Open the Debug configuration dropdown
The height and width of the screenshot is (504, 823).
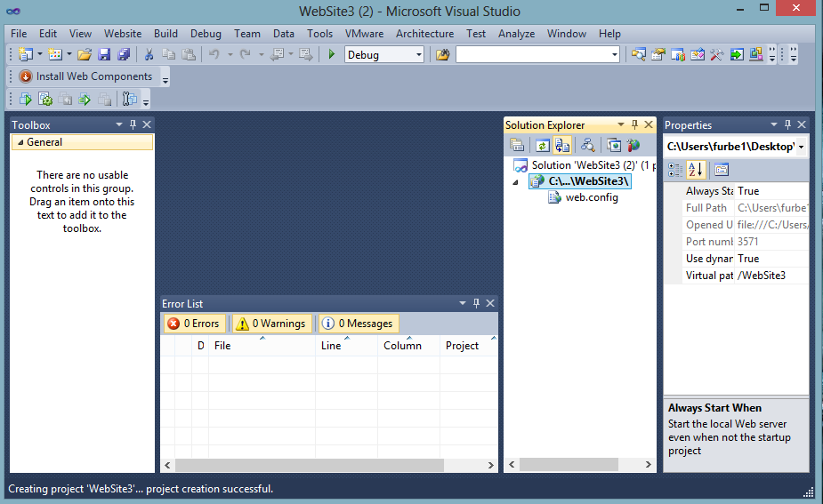click(x=419, y=54)
